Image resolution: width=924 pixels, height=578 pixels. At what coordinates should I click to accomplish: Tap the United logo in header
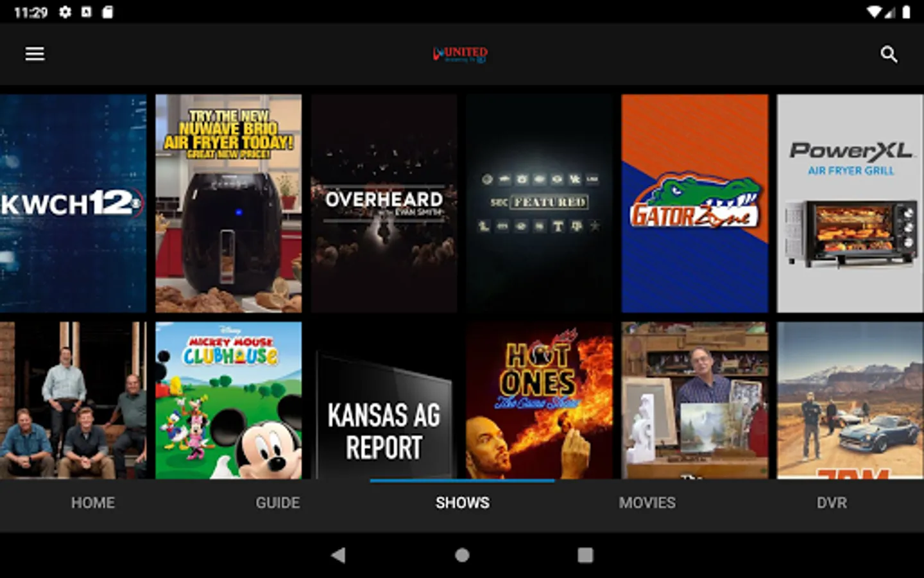[461, 54]
